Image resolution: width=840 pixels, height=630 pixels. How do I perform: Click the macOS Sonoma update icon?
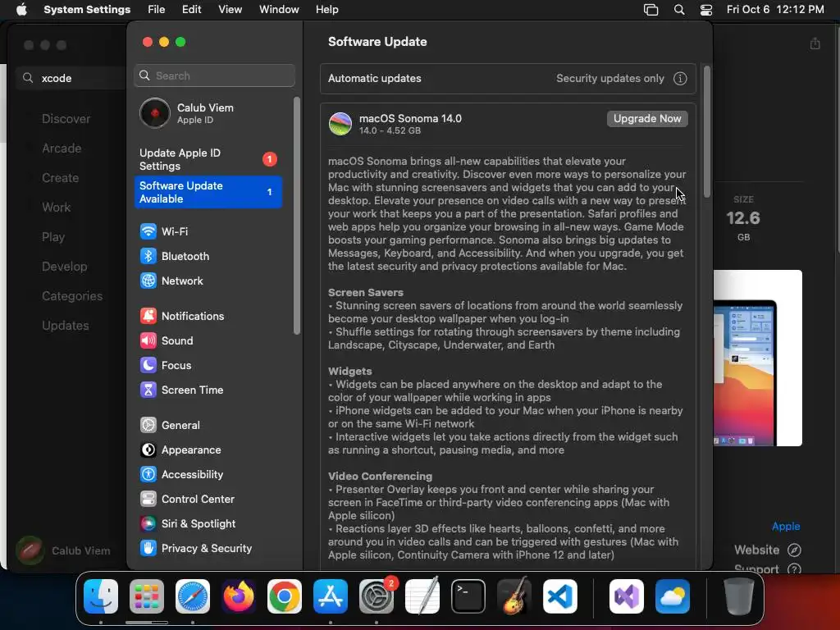[x=340, y=124]
